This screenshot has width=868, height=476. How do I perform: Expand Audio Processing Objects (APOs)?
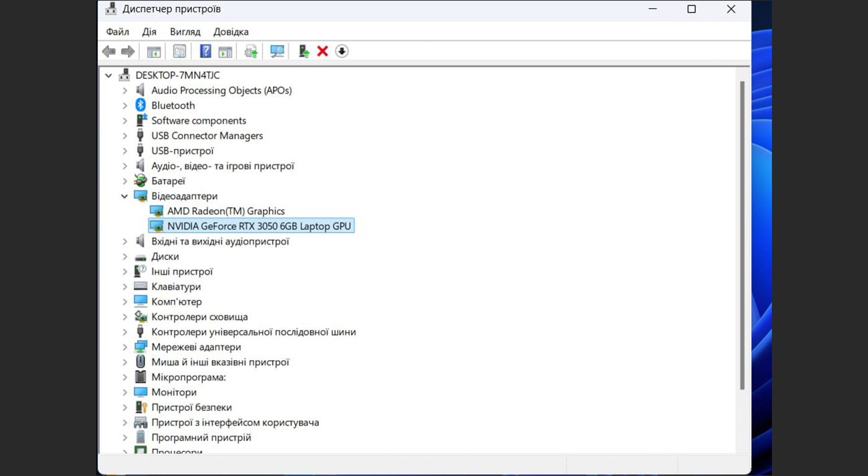(x=125, y=90)
